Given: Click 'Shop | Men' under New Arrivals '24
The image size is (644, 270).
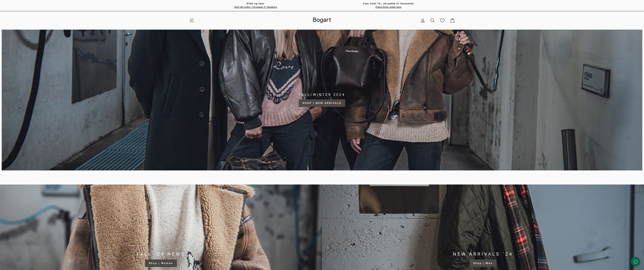Looking at the screenshot, I should (x=483, y=263).
